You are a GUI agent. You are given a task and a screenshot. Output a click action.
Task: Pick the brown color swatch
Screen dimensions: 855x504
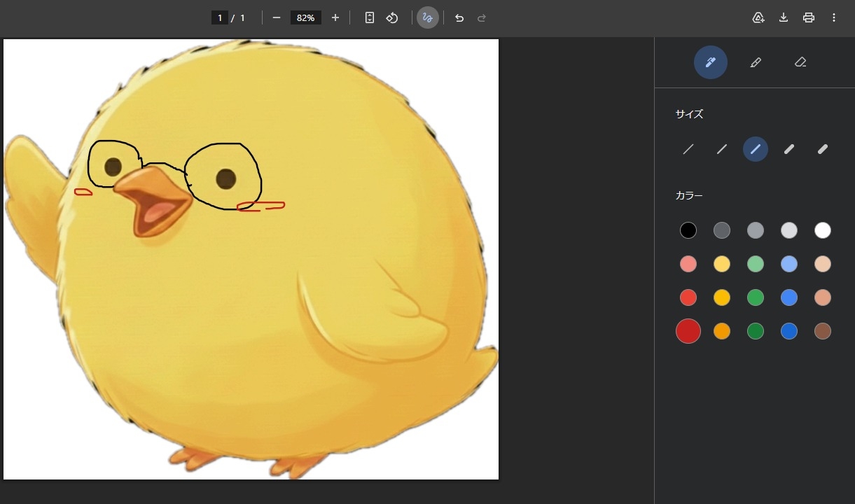[x=823, y=331]
